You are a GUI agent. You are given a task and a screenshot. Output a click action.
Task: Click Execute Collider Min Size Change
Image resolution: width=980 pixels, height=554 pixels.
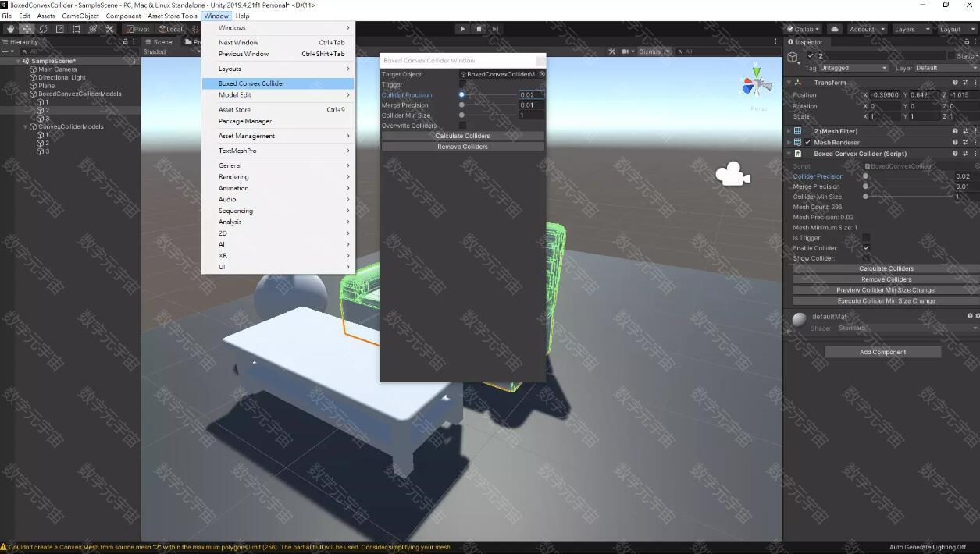(x=886, y=300)
